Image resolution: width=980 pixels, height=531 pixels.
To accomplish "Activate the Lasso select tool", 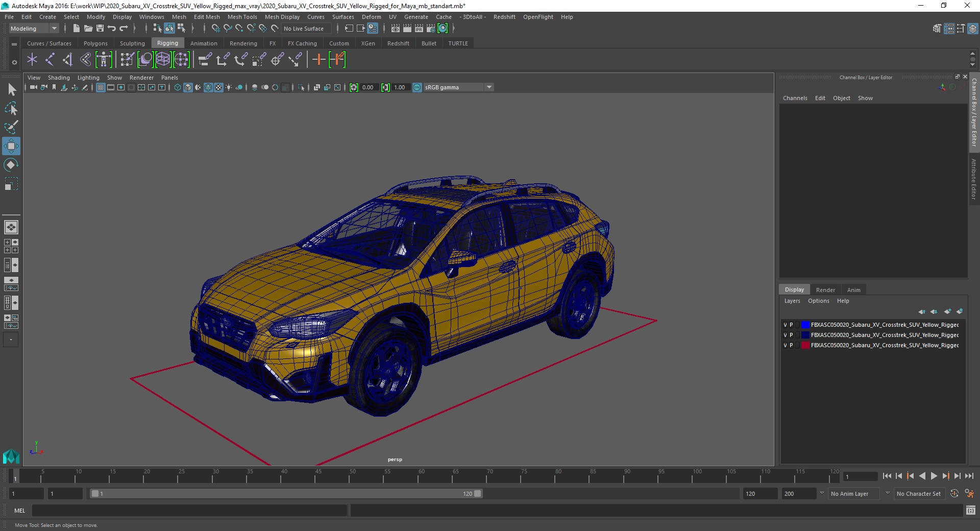I will coord(11,108).
